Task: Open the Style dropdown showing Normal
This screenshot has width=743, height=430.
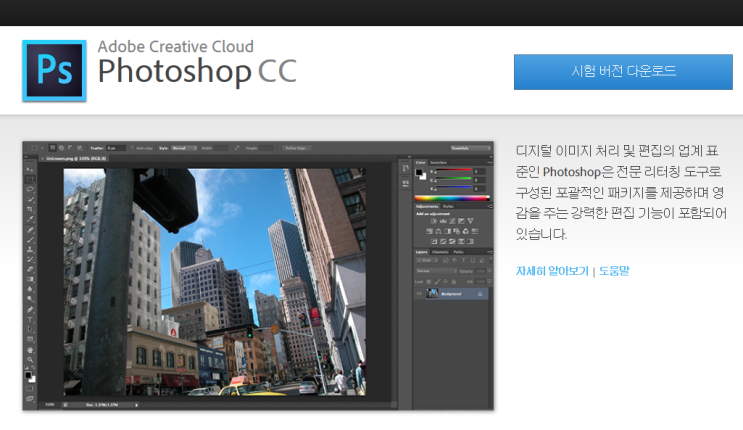Action: coord(184,148)
